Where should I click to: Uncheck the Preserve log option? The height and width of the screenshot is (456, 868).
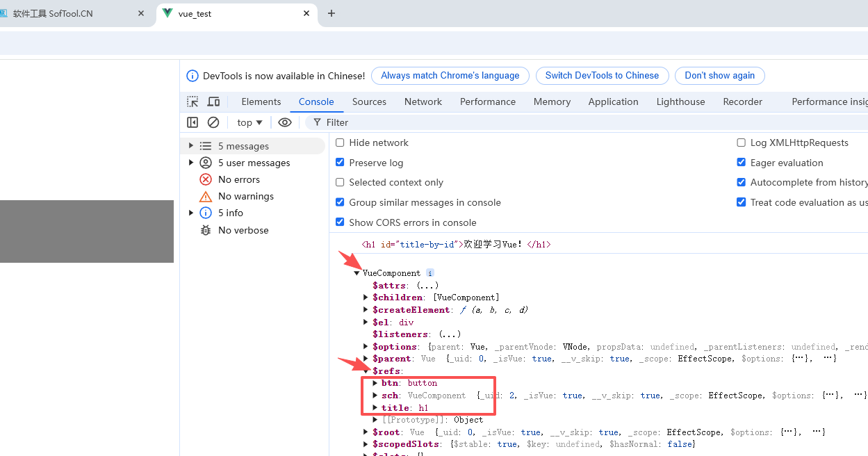click(x=340, y=163)
